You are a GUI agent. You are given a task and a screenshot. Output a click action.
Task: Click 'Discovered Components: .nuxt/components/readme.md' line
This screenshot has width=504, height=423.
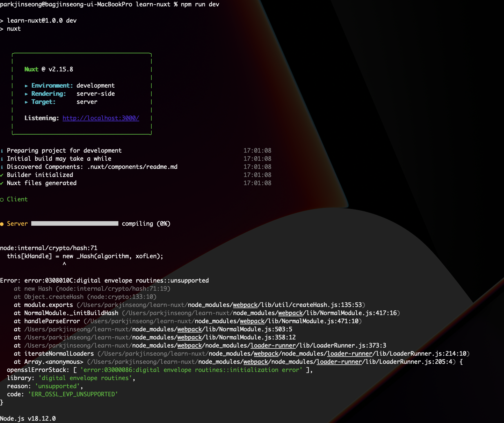tap(92, 167)
